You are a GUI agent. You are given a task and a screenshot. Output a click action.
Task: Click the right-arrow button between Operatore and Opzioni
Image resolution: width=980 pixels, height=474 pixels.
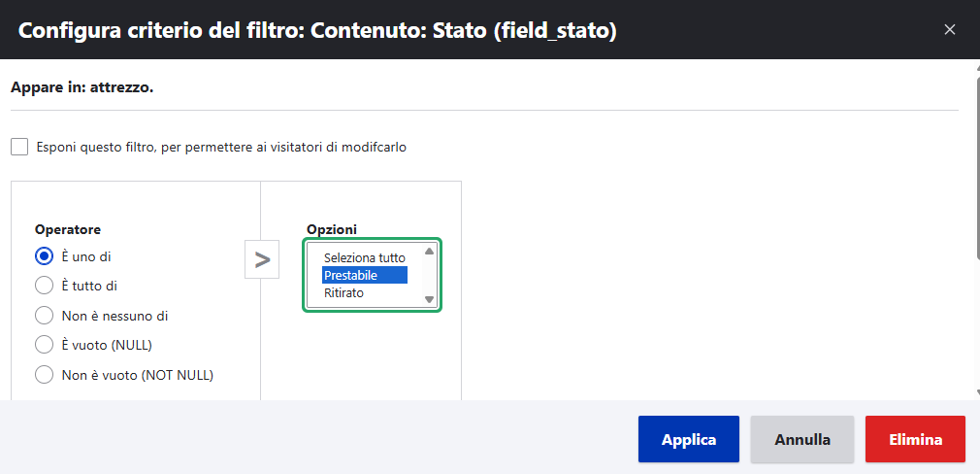[x=262, y=259]
